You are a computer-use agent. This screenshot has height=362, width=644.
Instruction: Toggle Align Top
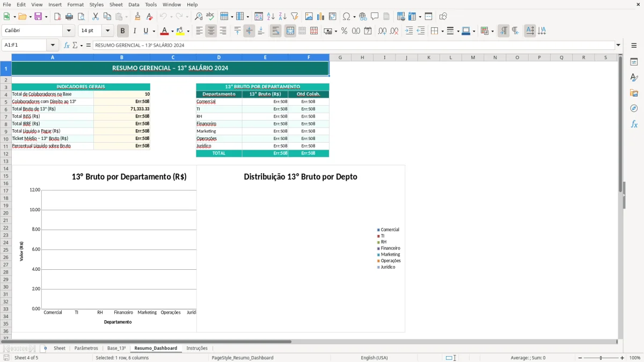coord(237,31)
